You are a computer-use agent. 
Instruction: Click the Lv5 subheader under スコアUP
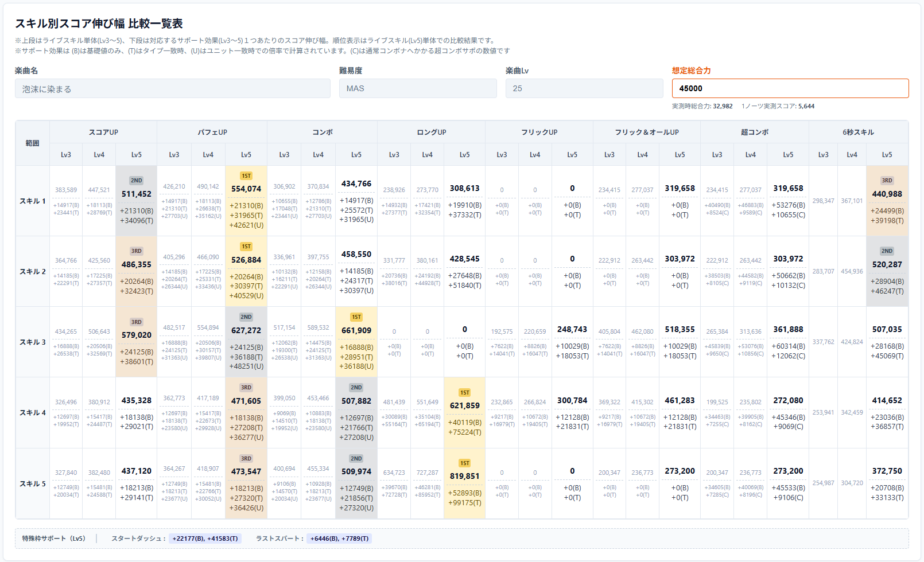tap(137, 155)
